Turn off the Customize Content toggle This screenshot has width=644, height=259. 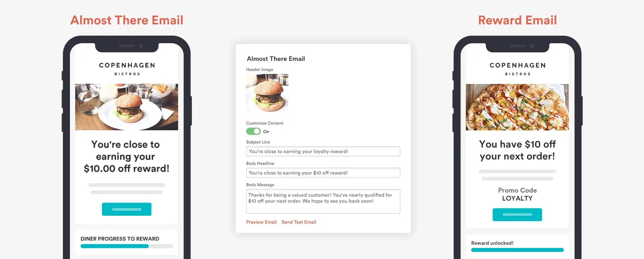253,131
